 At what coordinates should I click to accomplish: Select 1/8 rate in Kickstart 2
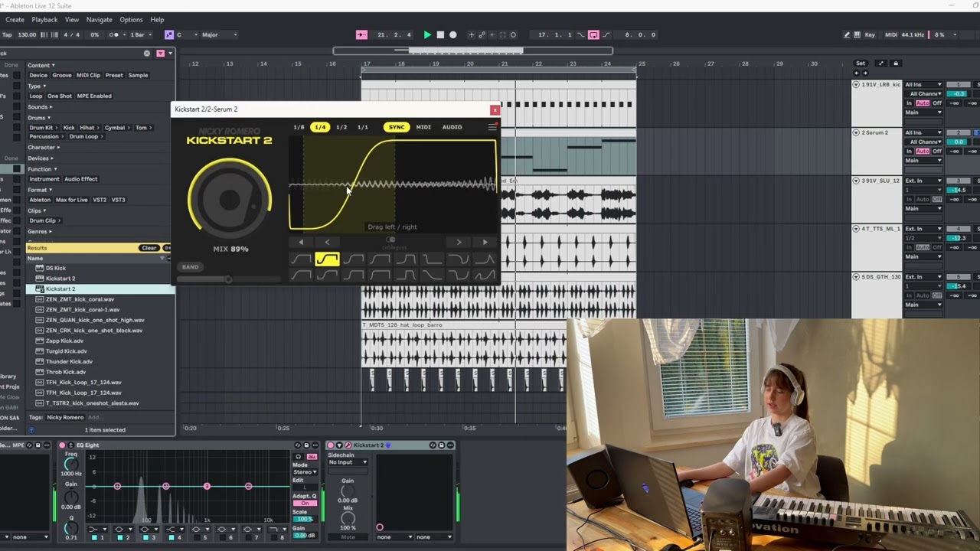(299, 127)
